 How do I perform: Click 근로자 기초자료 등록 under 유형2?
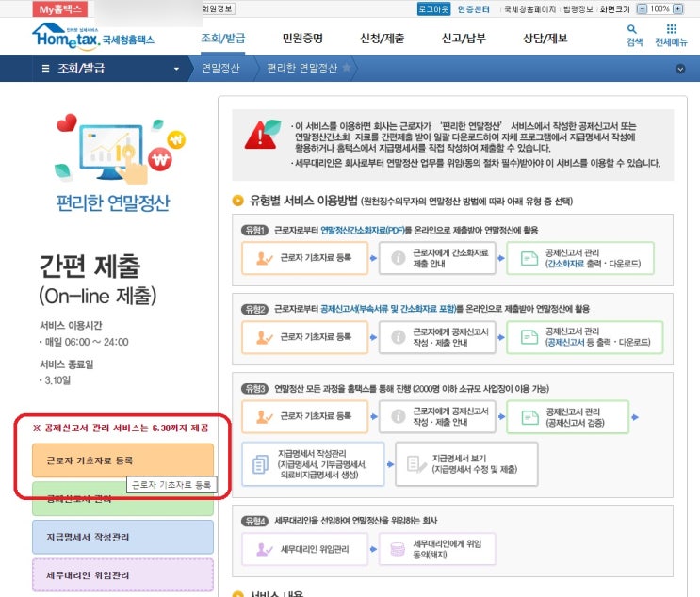coord(305,337)
